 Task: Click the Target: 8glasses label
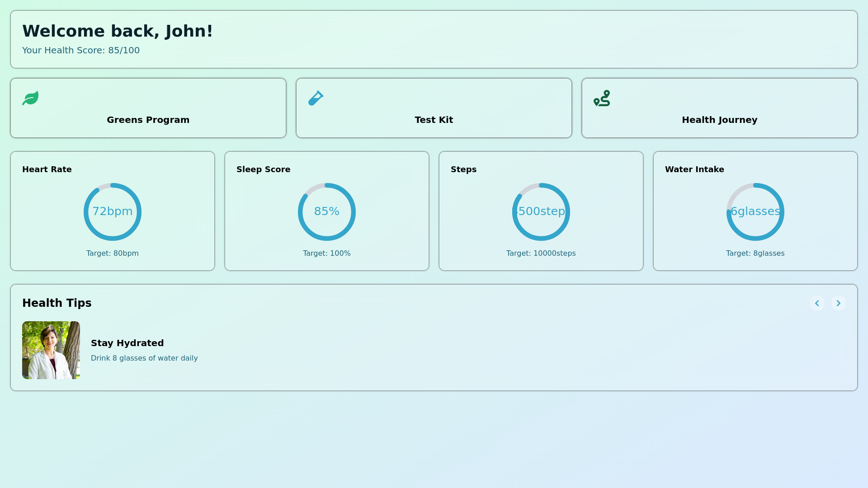[x=755, y=253]
